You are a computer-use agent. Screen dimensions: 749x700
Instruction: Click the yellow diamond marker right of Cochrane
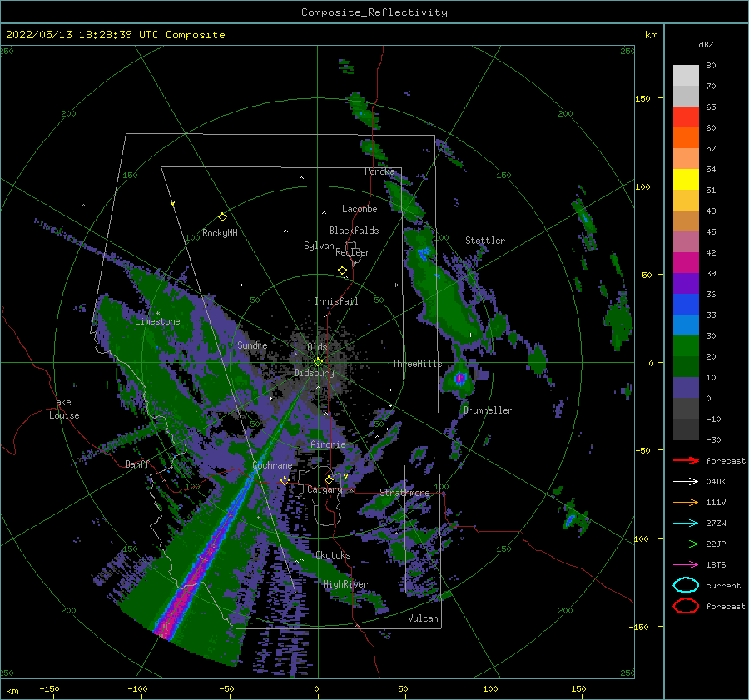tap(285, 480)
